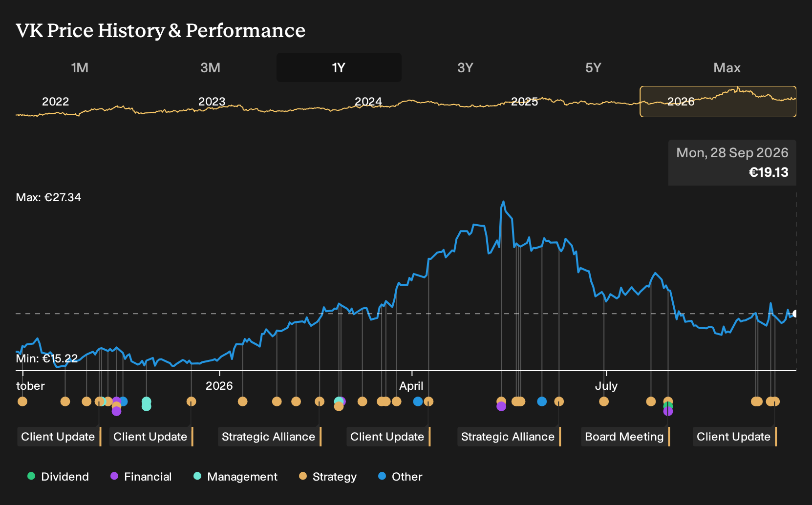Image resolution: width=812 pixels, height=505 pixels.
Task: Select the Max range tab
Action: click(727, 67)
